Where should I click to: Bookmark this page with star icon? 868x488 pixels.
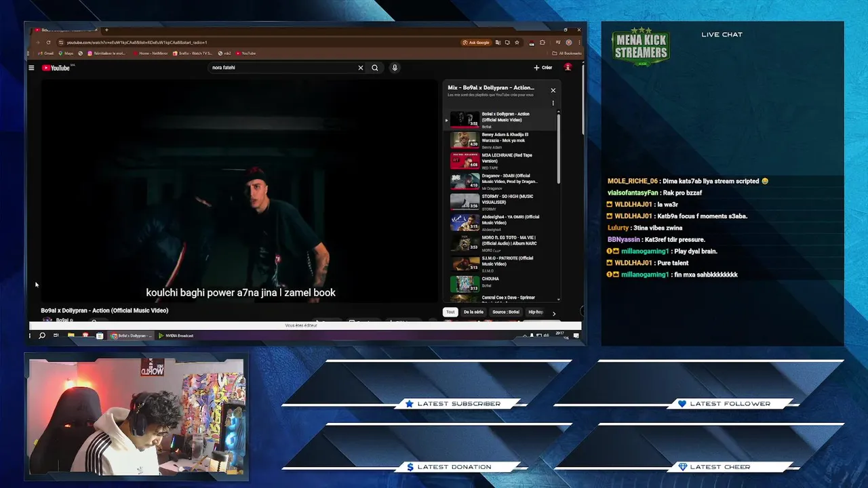pyautogui.click(x=517, y=42)
